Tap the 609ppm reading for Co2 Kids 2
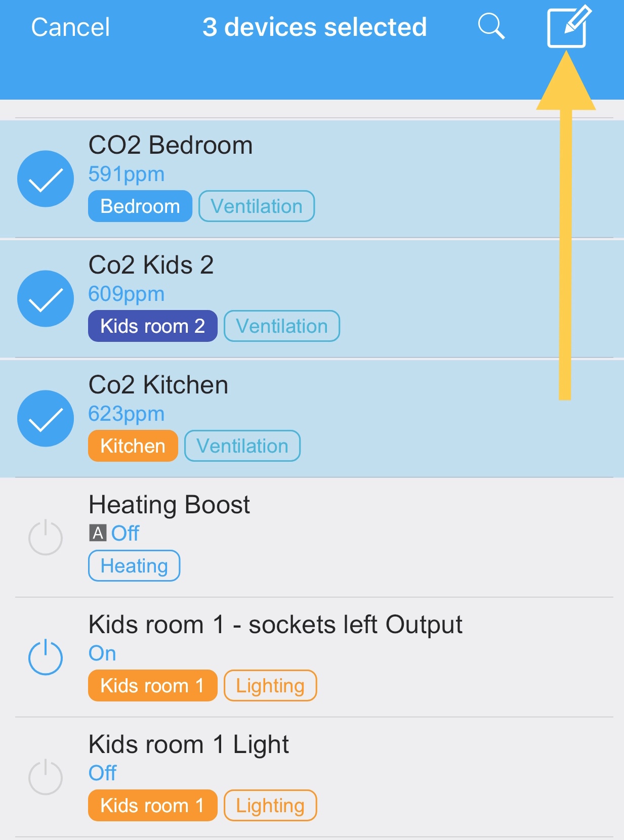 127,294
